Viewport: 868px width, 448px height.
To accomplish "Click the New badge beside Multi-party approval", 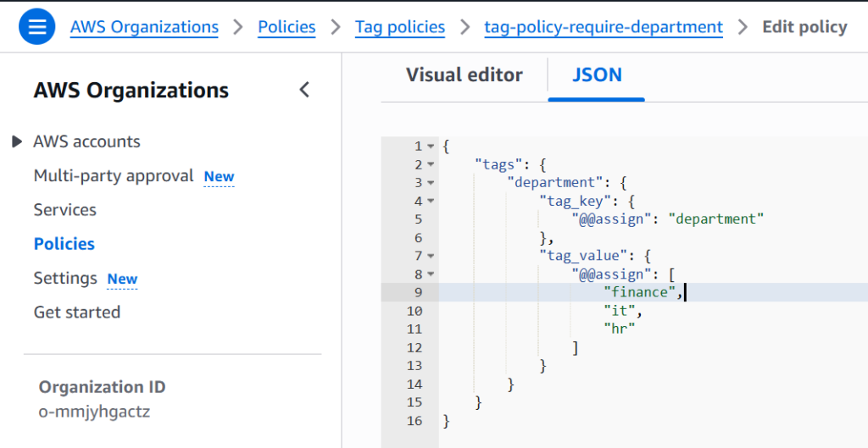I will (220, 176).
